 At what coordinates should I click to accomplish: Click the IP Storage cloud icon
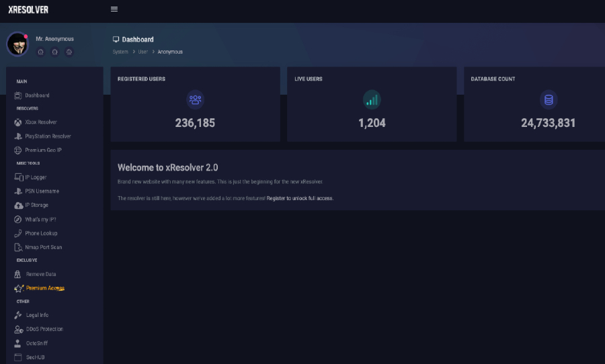tap(18, 205)
